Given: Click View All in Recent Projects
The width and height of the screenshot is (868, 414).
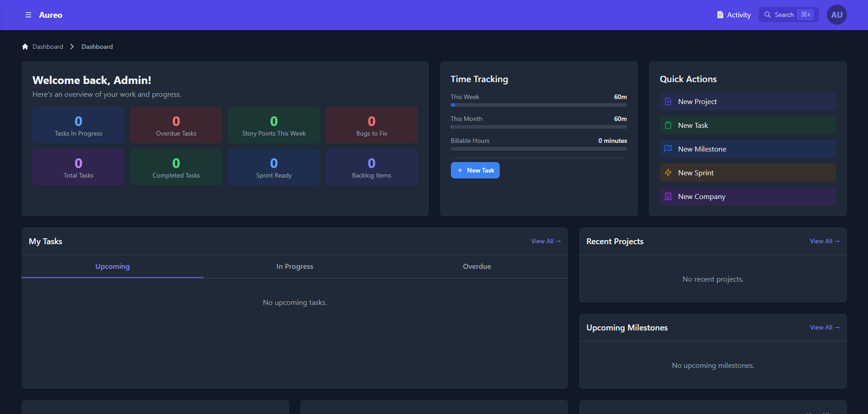Looking at the screenshot, I should click(x=825, y=241).
